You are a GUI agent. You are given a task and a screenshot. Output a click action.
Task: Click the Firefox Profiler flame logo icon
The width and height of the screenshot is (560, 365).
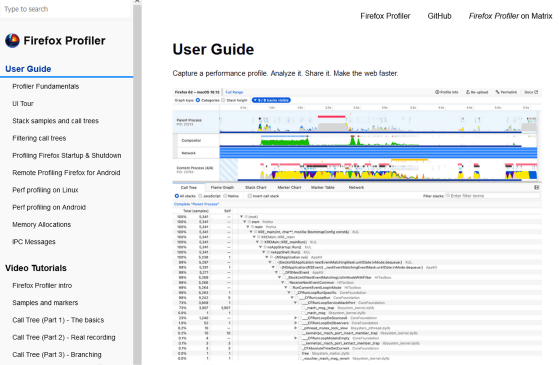coord(12,41)
